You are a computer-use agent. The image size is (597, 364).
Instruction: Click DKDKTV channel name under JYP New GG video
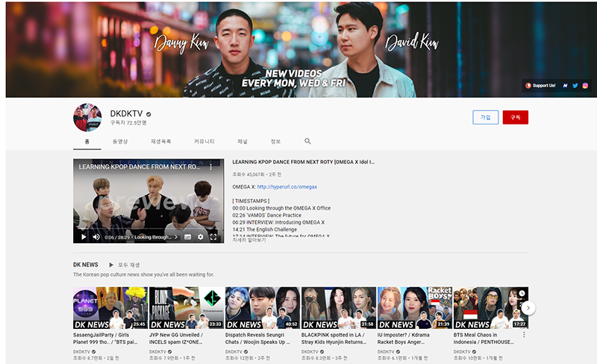(157, 352)
